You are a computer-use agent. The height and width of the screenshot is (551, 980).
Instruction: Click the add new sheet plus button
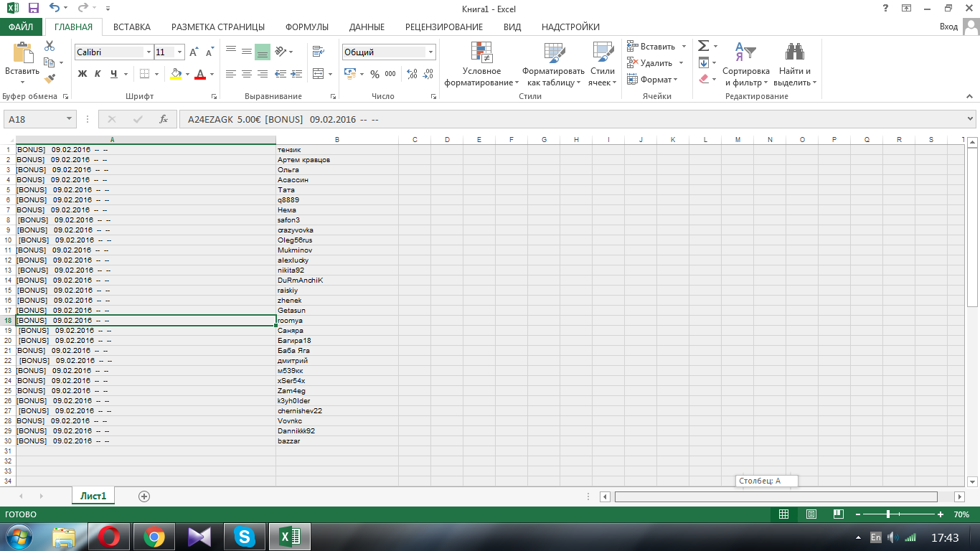point(144,496)
